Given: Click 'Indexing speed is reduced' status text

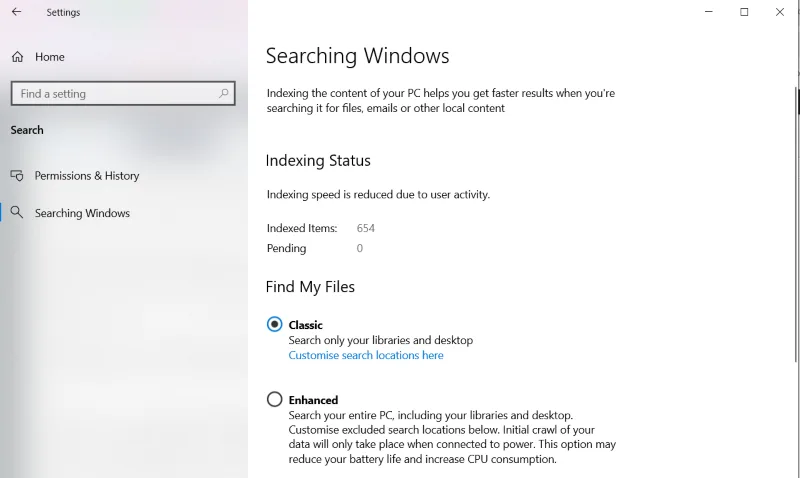Looking at the screenshot, I should point(378,194).
